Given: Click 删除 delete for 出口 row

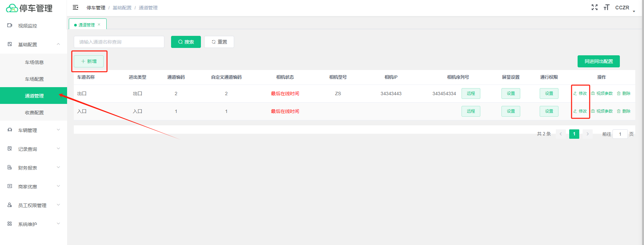Looking at the screenshot, I should pos(624,94).
